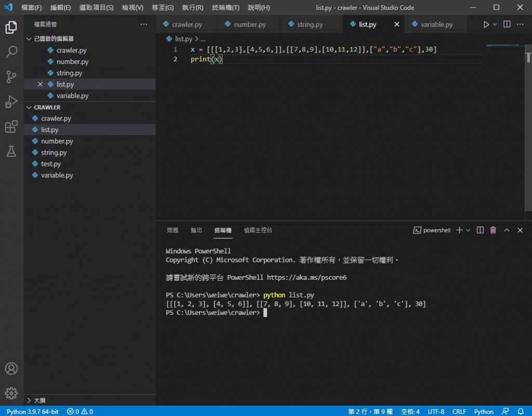Open variable.py in open editors list

[89, 96]
